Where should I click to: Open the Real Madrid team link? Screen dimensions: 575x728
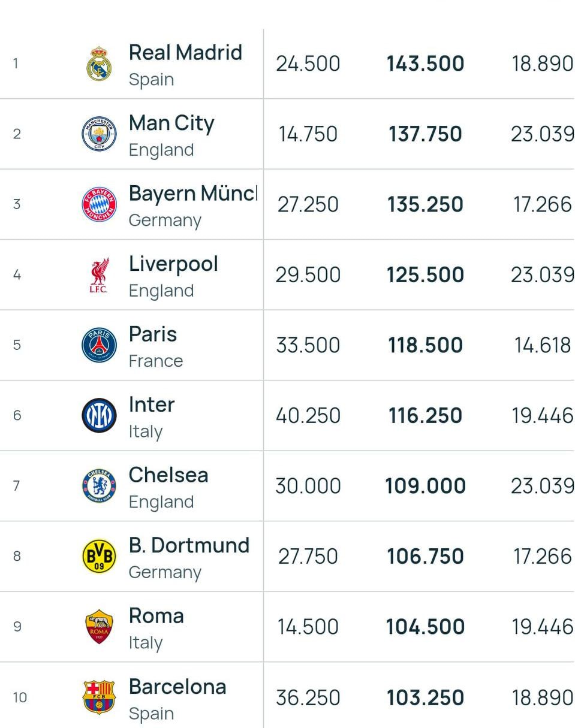185,53
